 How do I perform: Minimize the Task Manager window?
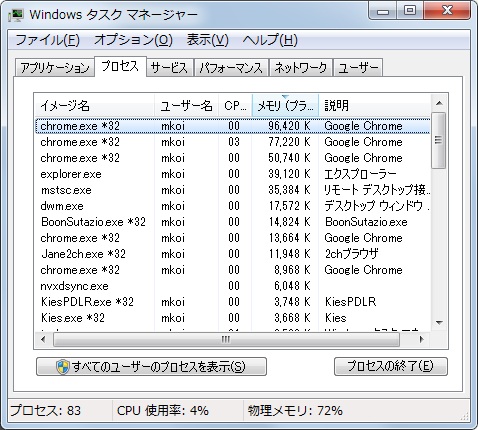pyautogui.click(x=383, y=11)
